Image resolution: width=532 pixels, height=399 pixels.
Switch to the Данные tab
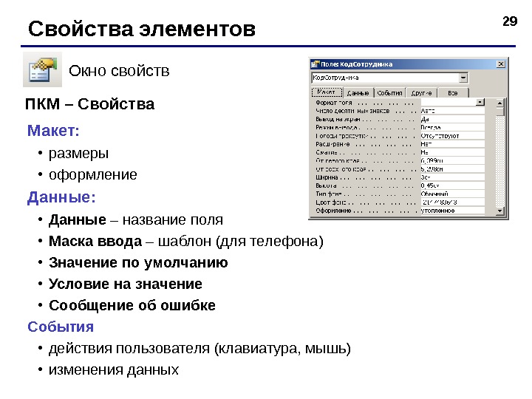point(358,92)
